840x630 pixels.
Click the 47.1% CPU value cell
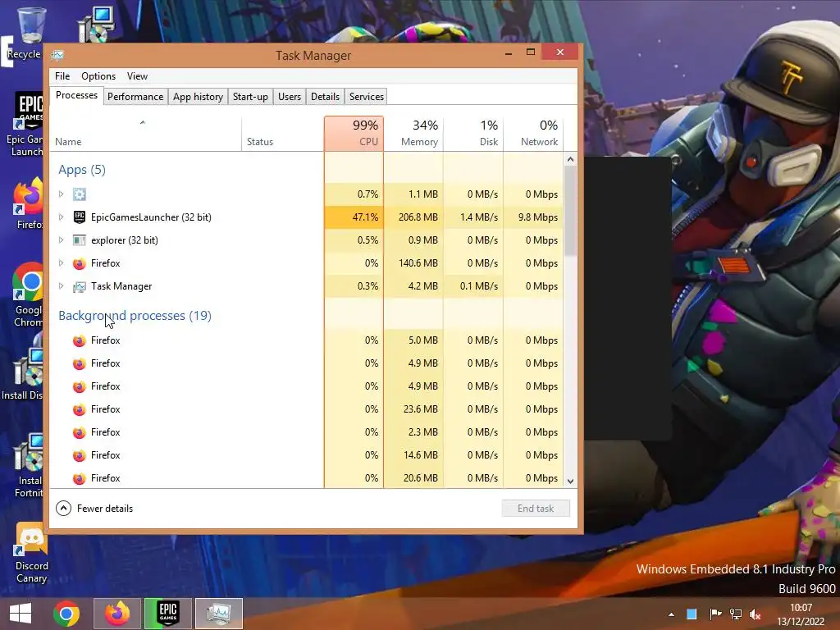tap(354, 217)
